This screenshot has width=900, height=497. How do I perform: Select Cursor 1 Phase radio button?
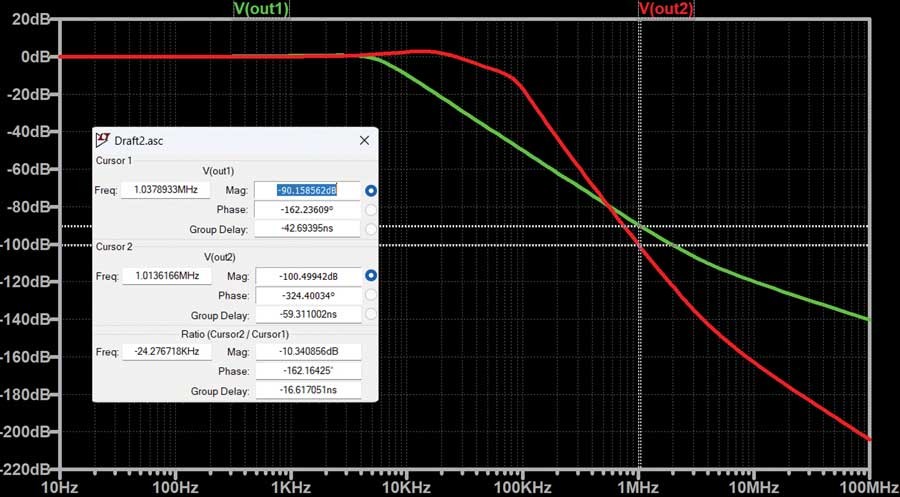371,209
